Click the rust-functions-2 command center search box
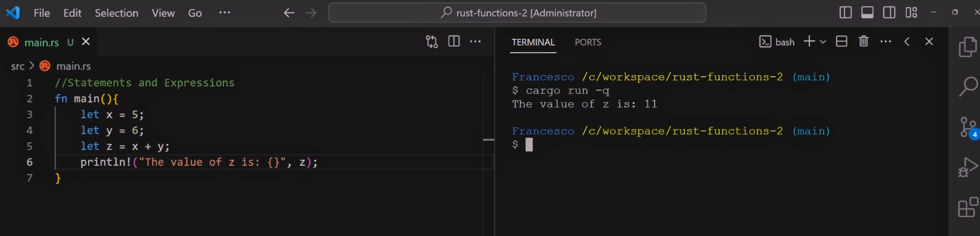 click(517, 13)
